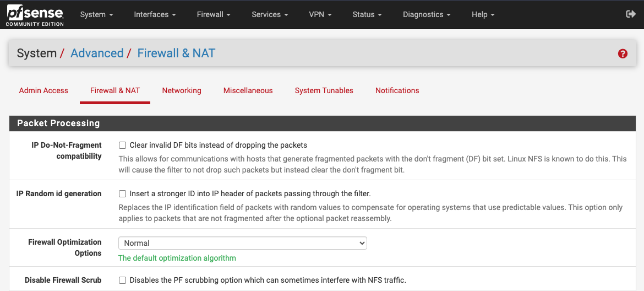This screenshot has height=291, width=644.
Task: Go to the System Tunables tab
Action: click(324, 90)
